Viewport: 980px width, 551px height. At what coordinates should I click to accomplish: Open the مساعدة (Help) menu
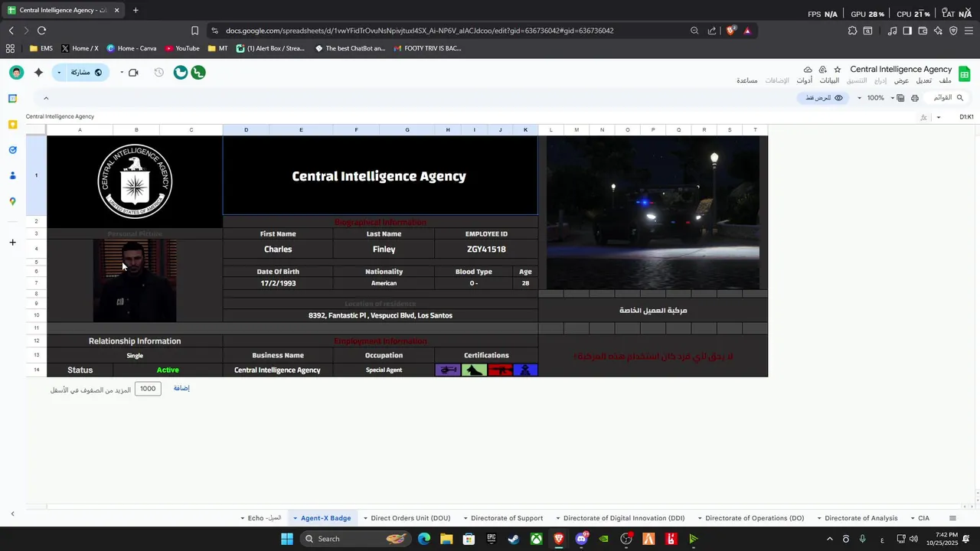(x=747, y=80)
